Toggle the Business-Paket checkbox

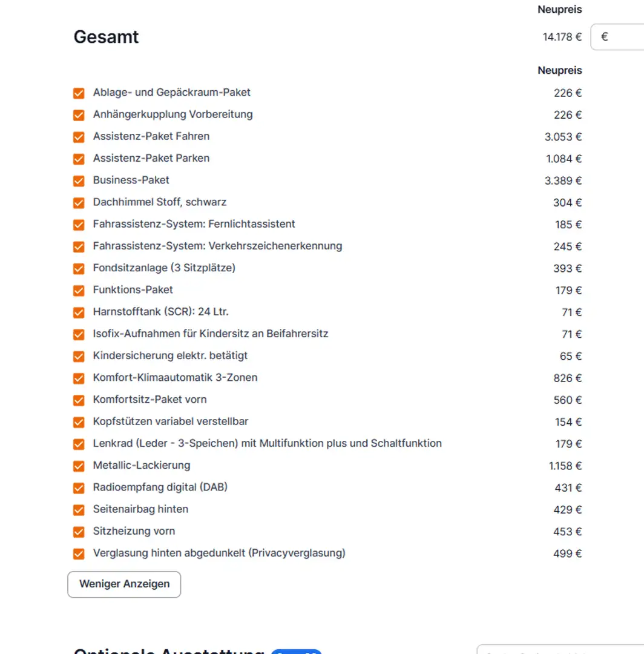[x=79, y=180]
